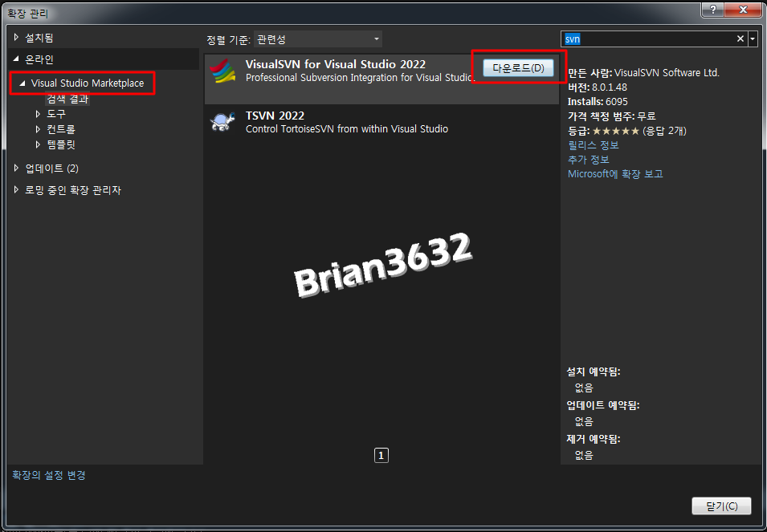
Task: Expand the 컨트롤 category arrow
Action: tap(39, 129)
